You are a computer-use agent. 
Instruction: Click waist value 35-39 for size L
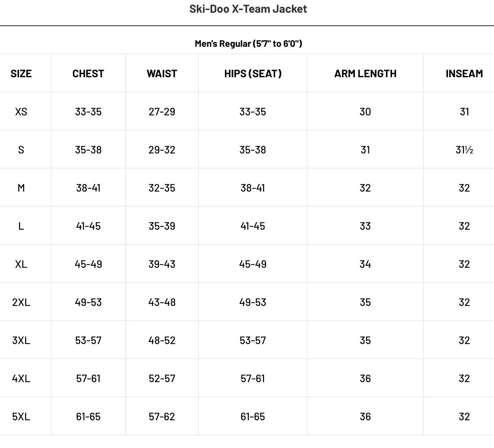click(162, 226)
